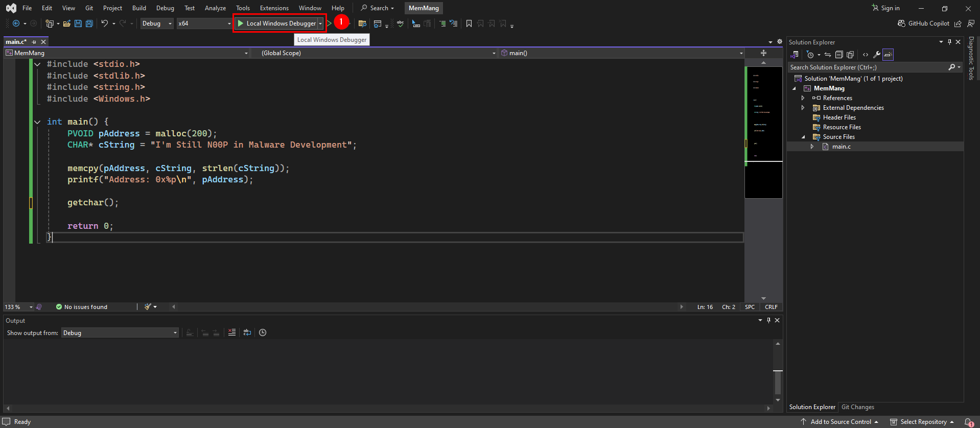Click the Sign in button
980x428 pixels.
click(886, 8)
